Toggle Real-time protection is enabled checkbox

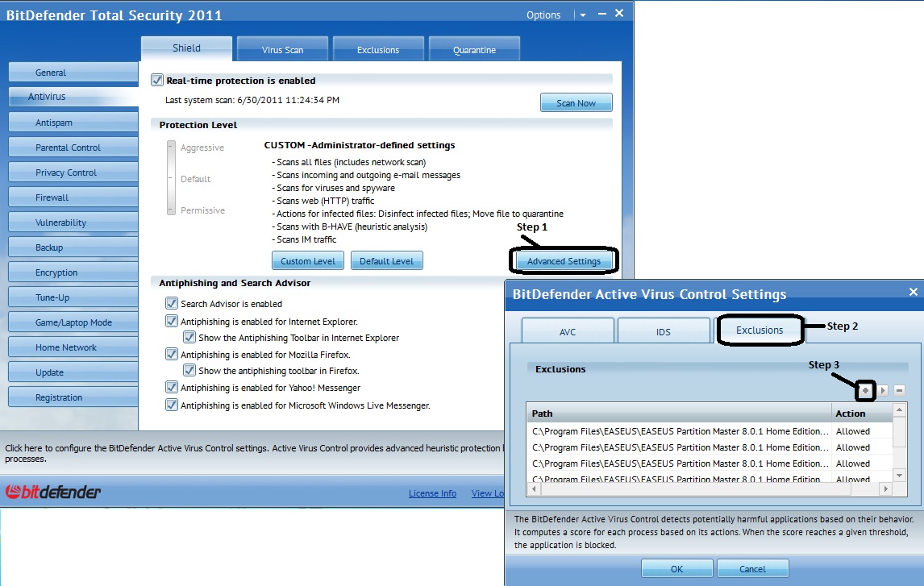coord(157,80)
